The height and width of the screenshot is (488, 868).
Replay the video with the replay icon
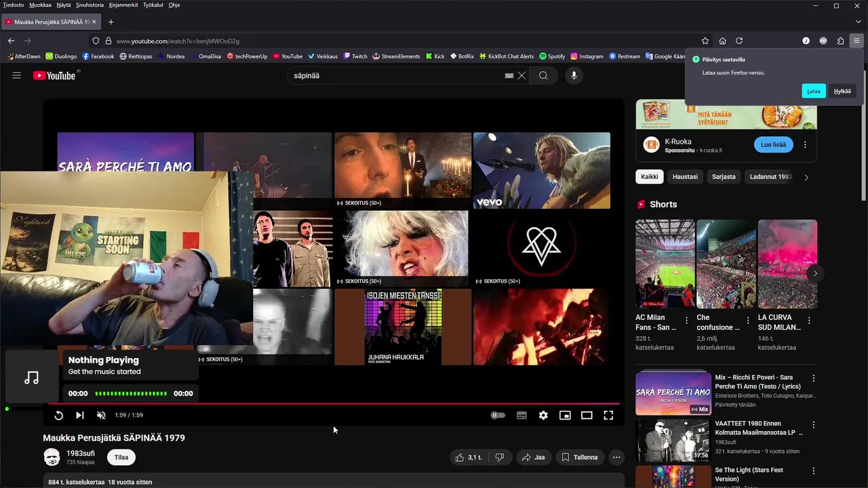(59, 415)
